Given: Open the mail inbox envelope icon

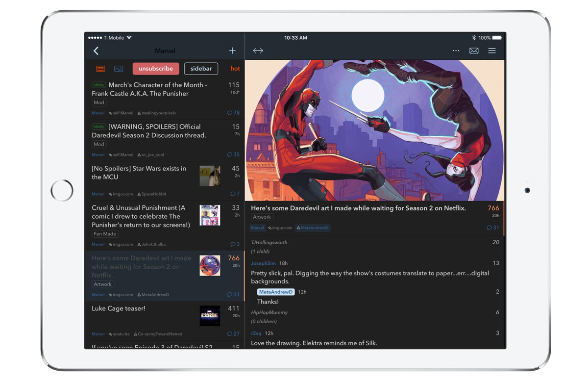Looking at the screenshot, I should [x=474, y=51].
